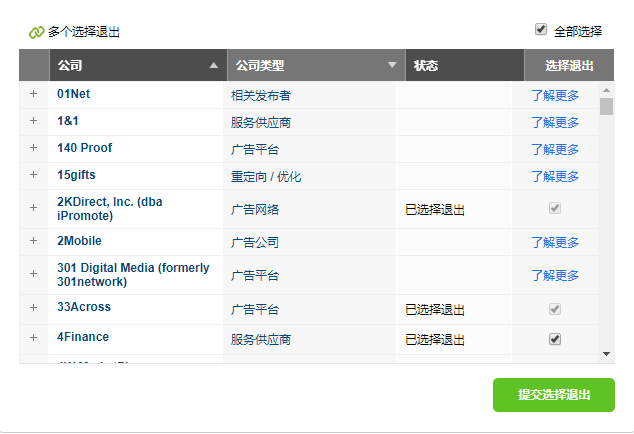Expand the 15gifts row
The height and width of the screenshot is (434, 634).
pos(33,176)
